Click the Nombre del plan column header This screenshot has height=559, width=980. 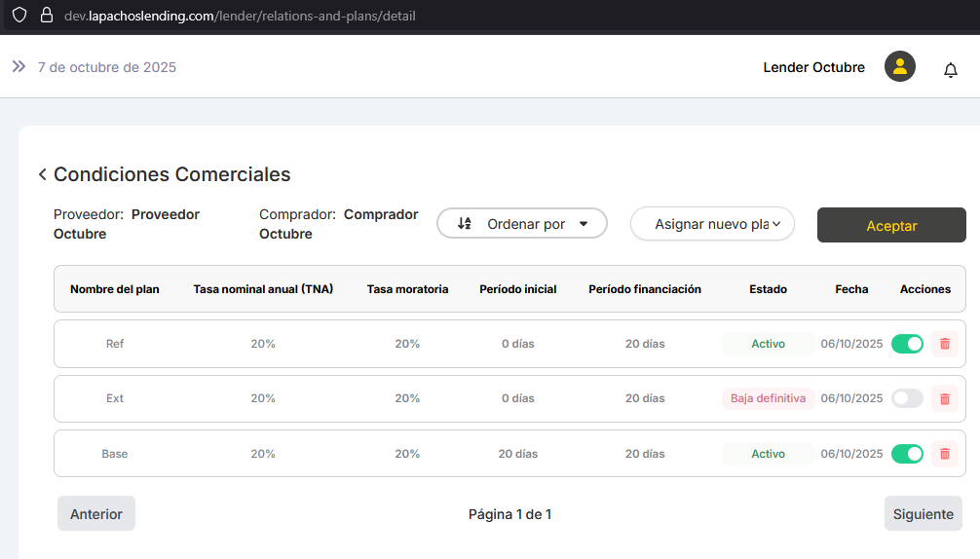114,289
